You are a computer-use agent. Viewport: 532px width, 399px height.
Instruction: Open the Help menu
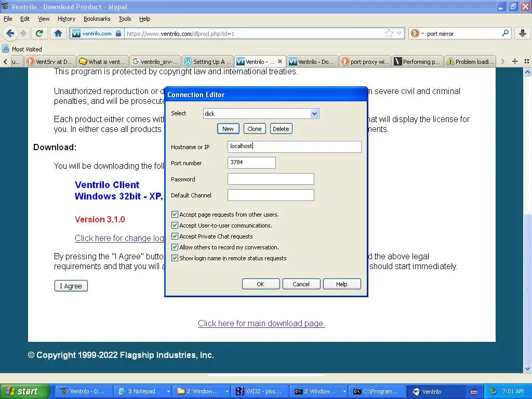pos(144,19)
